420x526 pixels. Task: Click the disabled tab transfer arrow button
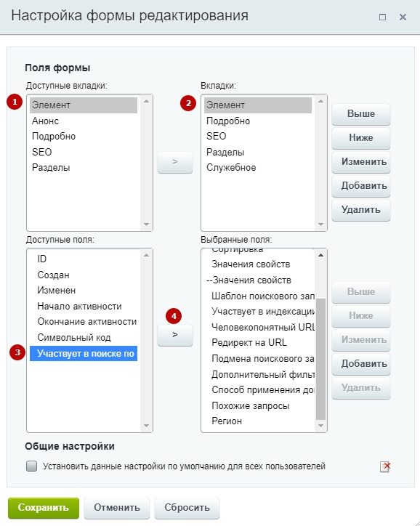175,162
